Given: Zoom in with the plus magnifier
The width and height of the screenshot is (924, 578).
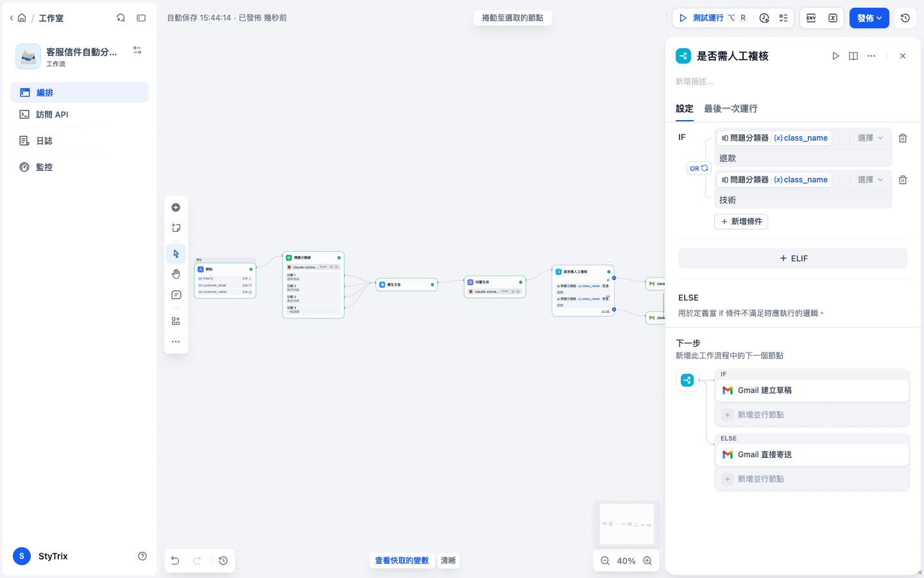Looking at the screenshot, I should [648, 561].
